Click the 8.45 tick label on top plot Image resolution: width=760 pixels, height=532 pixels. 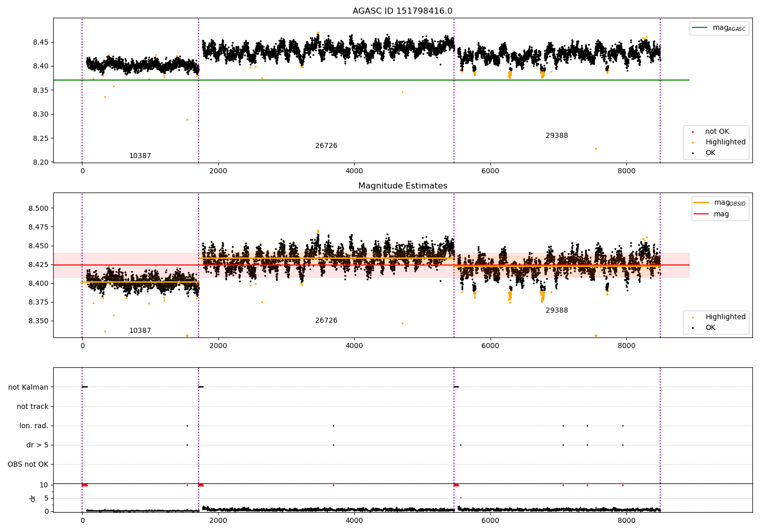[40, 42]
